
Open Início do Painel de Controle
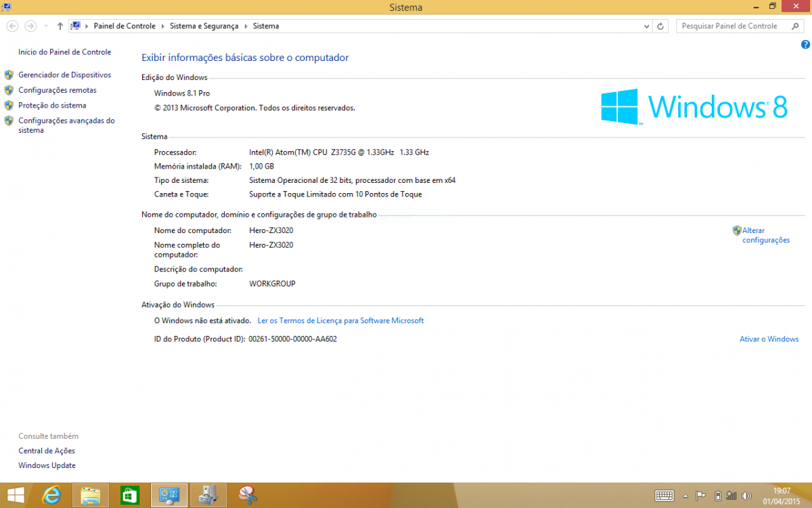65,52
